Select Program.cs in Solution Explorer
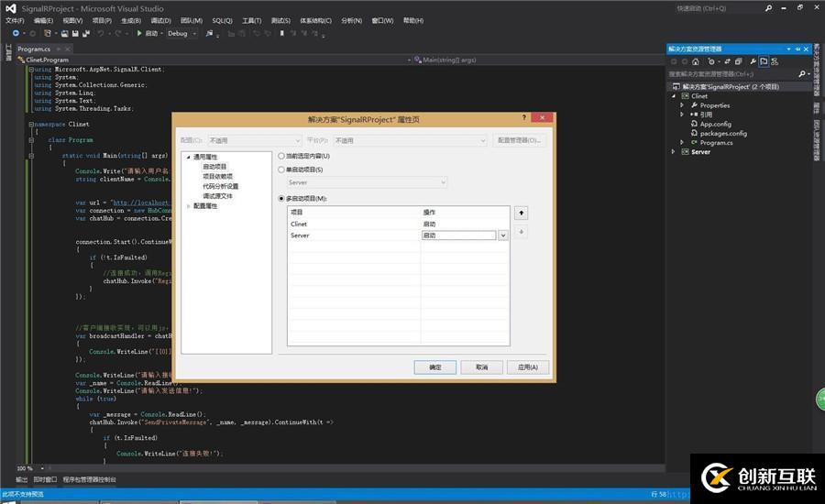The height and width of the screenshot is (504, 825). (x=716, y=143)
